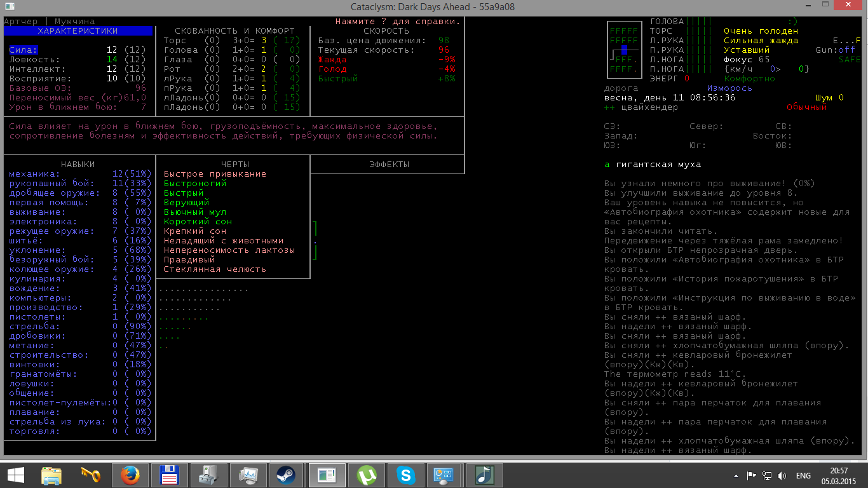Click the highlighted Сила stat
The height and width of the screenshot is (488, 868).
[24, 50]
